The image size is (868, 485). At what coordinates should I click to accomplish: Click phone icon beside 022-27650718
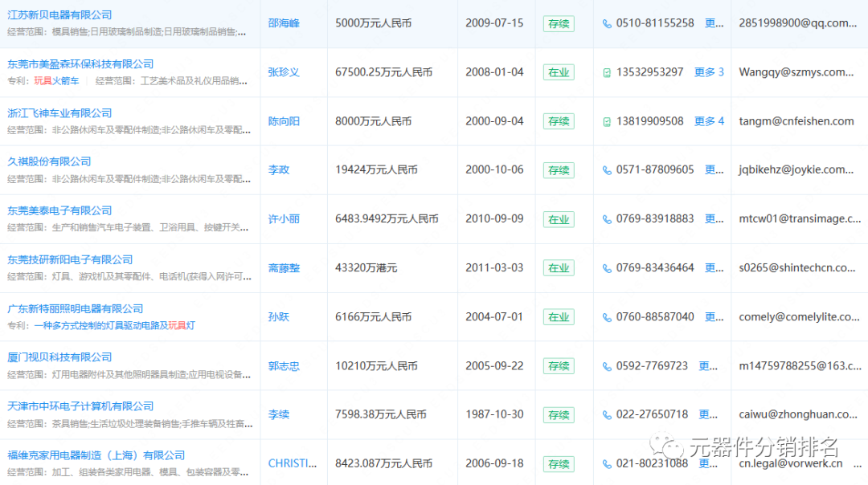coord(607,415)
